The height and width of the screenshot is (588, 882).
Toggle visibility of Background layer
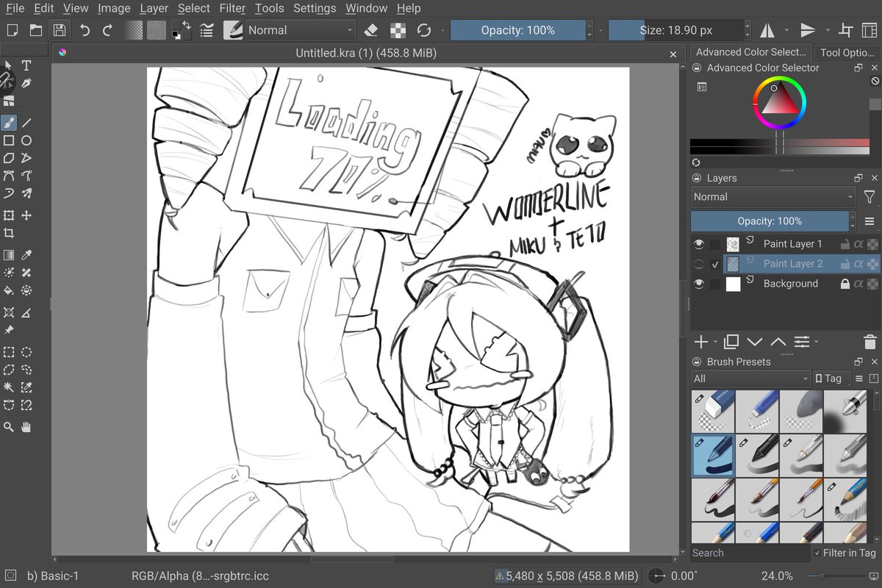click(x=699, y=284)
